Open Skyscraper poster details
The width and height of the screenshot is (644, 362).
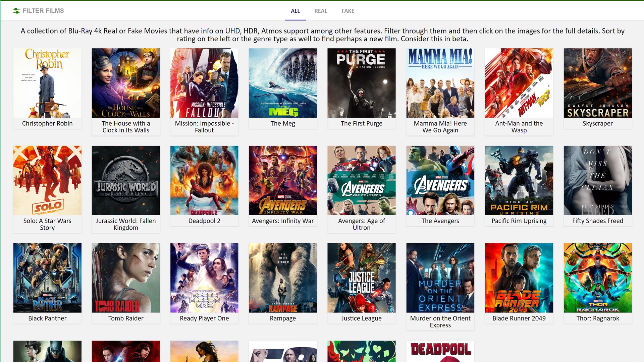tap(597, 83)
